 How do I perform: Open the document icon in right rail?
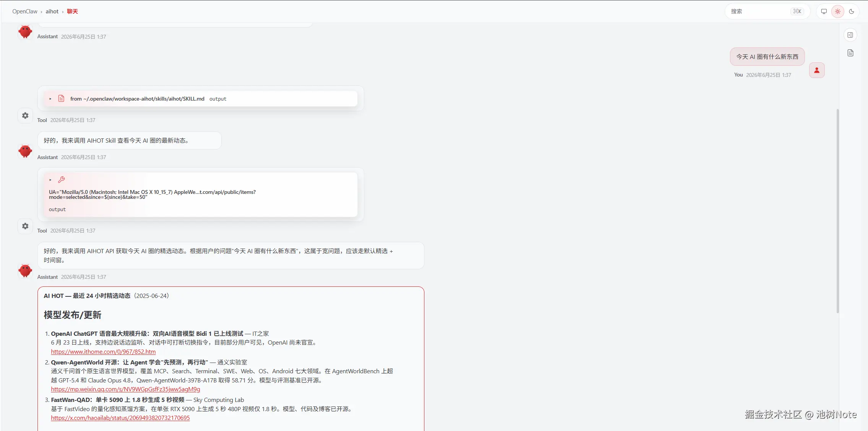click(x=850, y=53)
